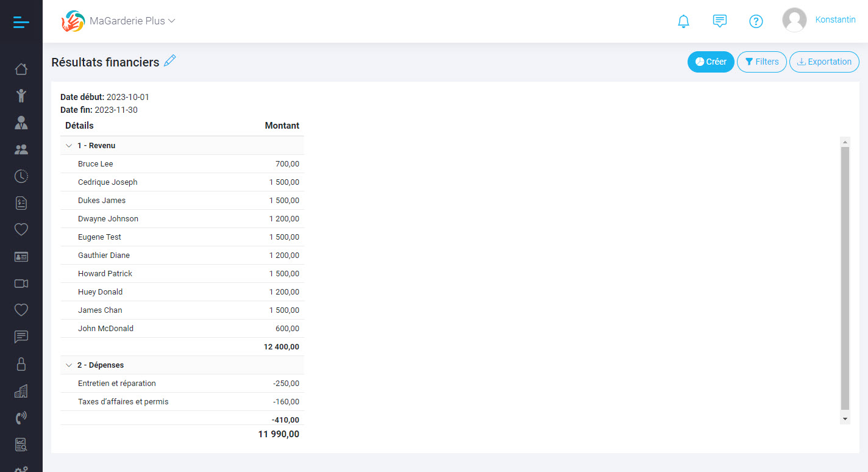Image resolution: width=868 pixels, height=472 pixels.
Task: Edit the Résultats financiers title with pencil icon
Action: coord(169,60)
